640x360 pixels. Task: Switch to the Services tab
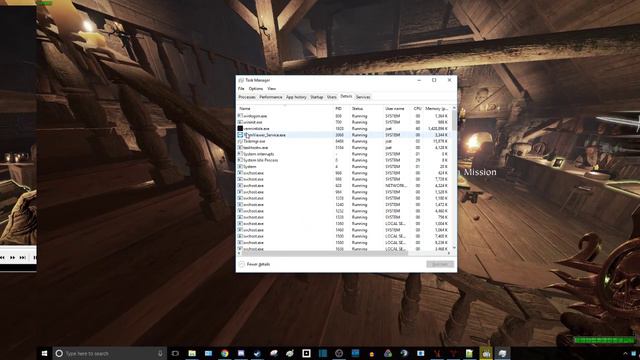tap(363, 97)
